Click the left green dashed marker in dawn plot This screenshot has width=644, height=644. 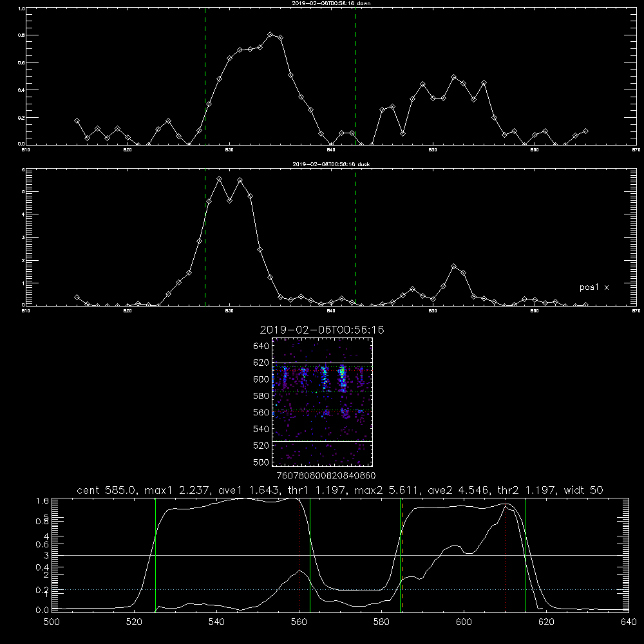point(205,76)
